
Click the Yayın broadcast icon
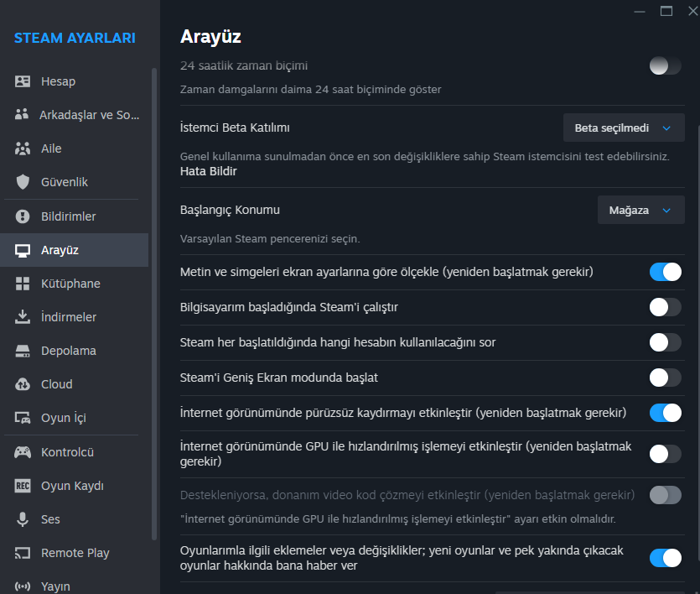(x=23, y=586)
